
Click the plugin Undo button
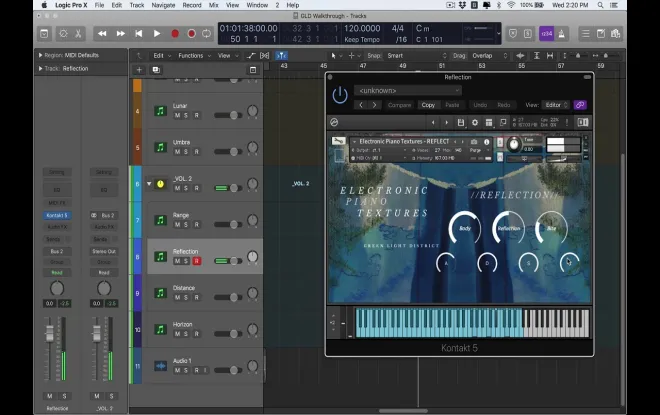pos(480,105)
